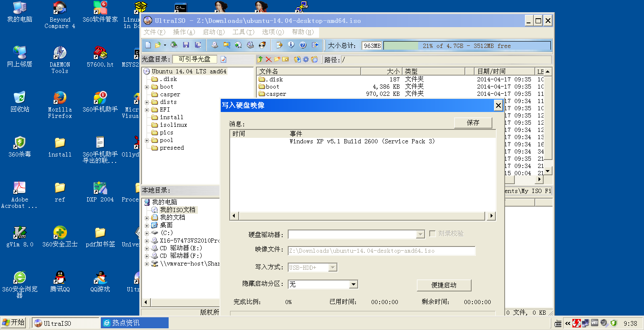Open the 帮助(H) menu
644x330 pixels.
pos(303,32)
